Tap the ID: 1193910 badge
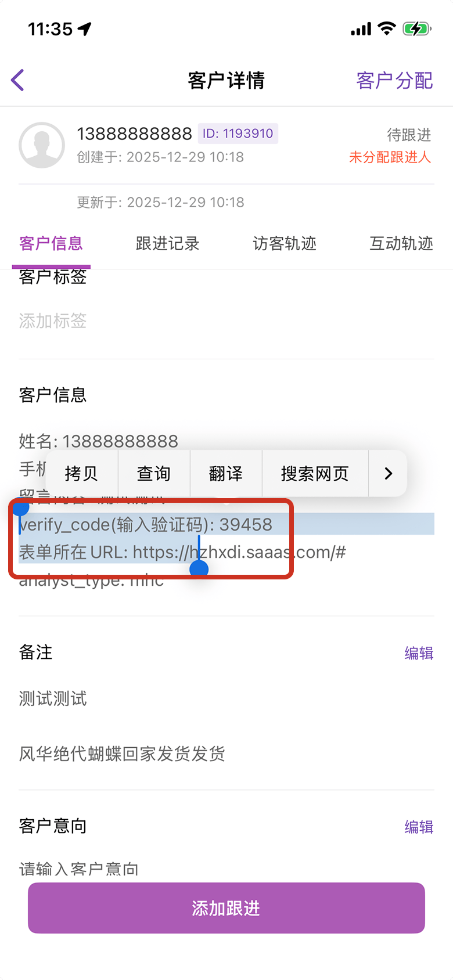Viewport: 453px width, 980px height. (238, 134)
